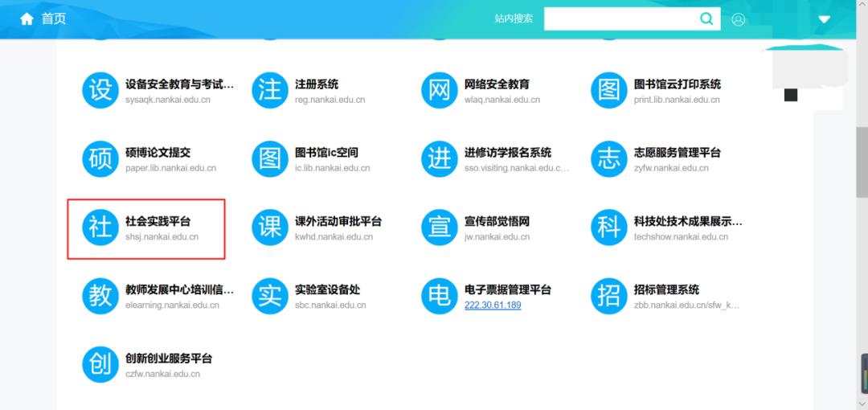
Task: Open the 课外活动审批平台 link
Action: click(338, 221)
